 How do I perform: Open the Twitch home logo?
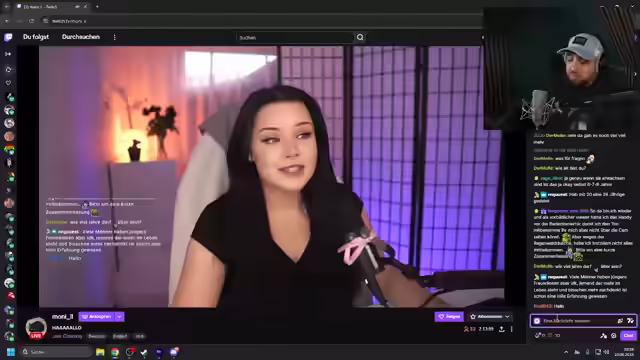tap(8, 37)
